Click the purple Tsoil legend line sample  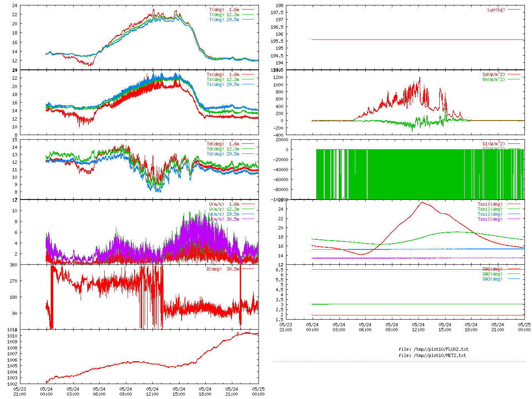(514, 219)
